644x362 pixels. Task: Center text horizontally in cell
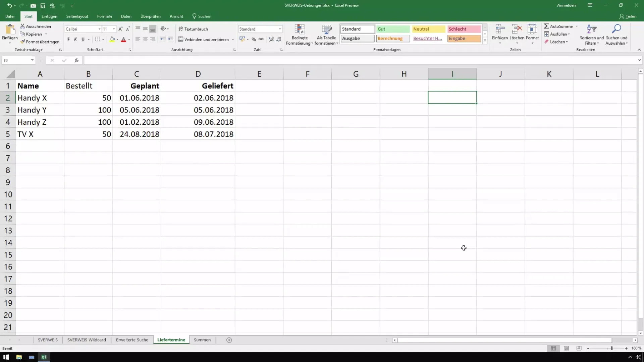pos(145,39)
